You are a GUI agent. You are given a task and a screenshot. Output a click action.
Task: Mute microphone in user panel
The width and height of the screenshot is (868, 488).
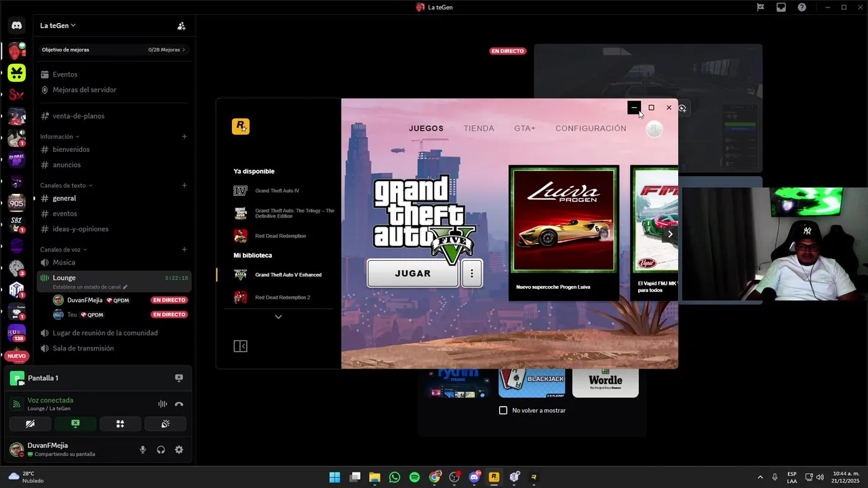[142, 449]
